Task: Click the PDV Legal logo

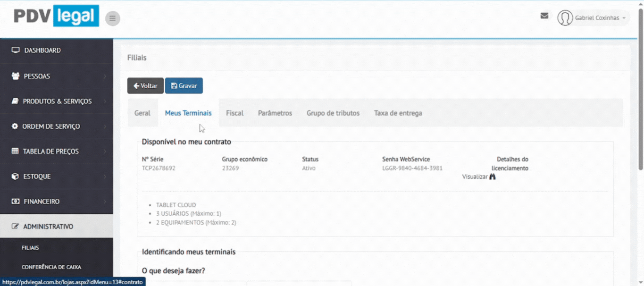Action: pyautogui.click(x=56, y=16)
